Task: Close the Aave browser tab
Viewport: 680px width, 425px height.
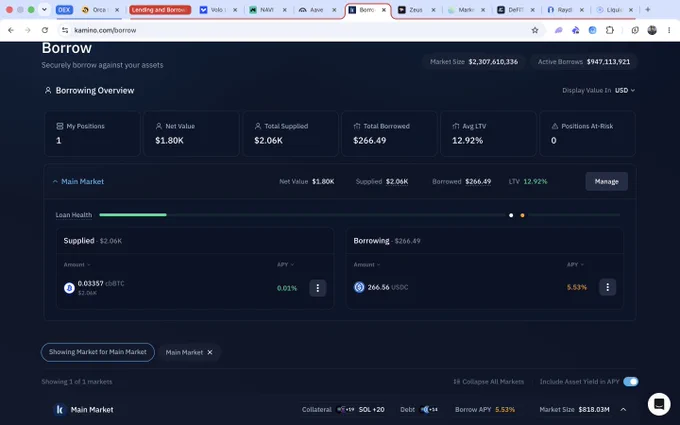Action: 334,10
